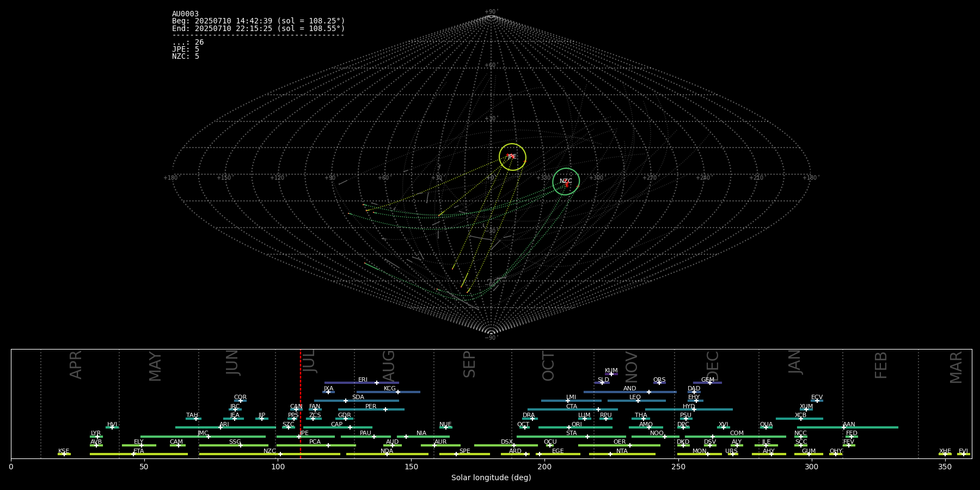
Task: Select the STA shower bar in timeline
Action: (571, 437)
